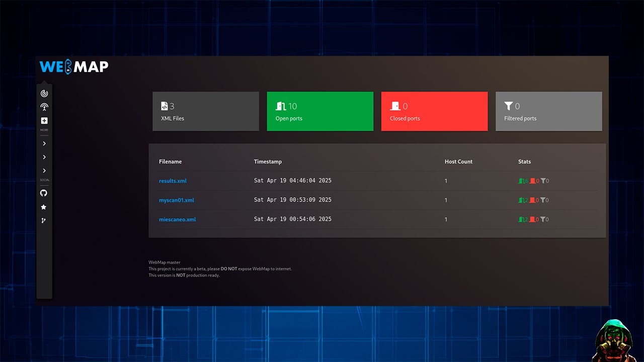644x362 pixels.
Task: Click the XML file icon in XML Files card
Action: pyautogui.click(x=164, y=106)
